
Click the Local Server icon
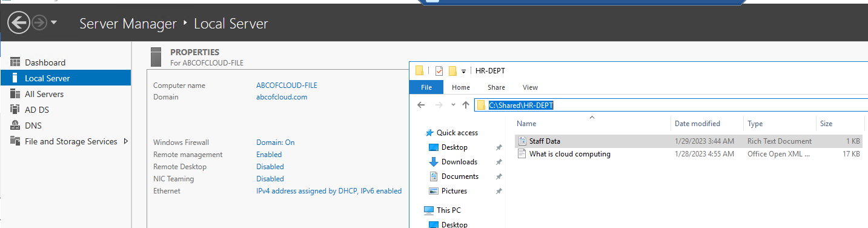(15, 78)
